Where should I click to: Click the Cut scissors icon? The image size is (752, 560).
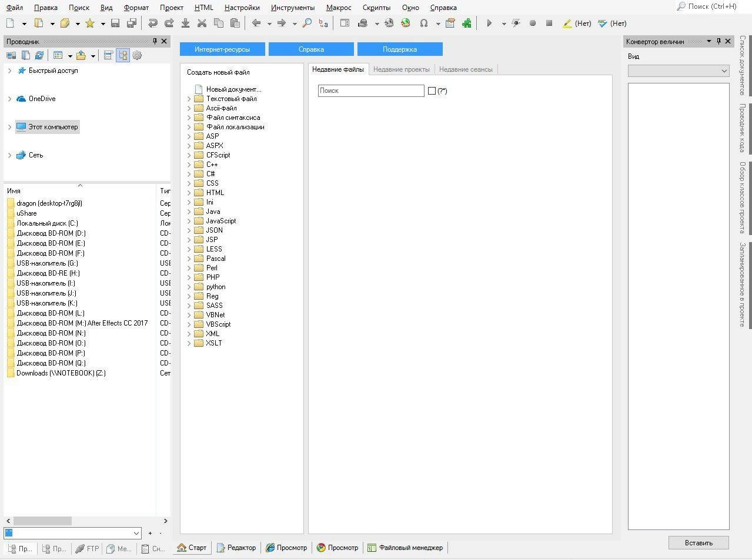point(202,23)
